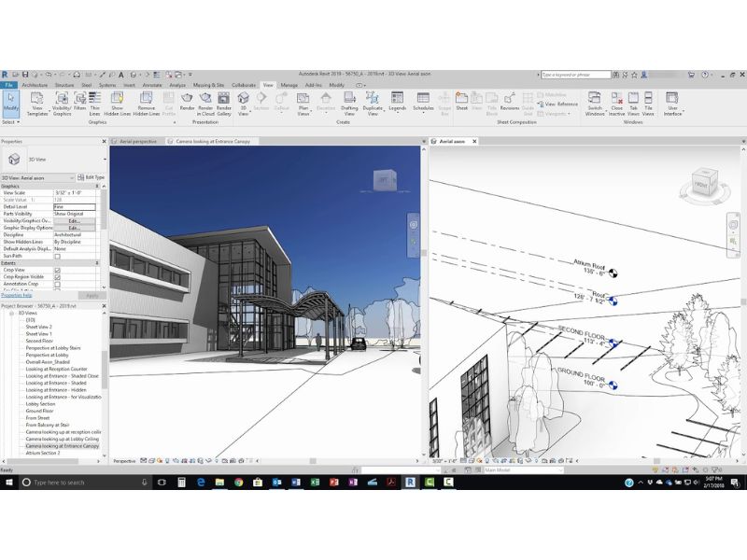
Task: Select the Modify tool in ribbon
Action: (x=10, y=104)
